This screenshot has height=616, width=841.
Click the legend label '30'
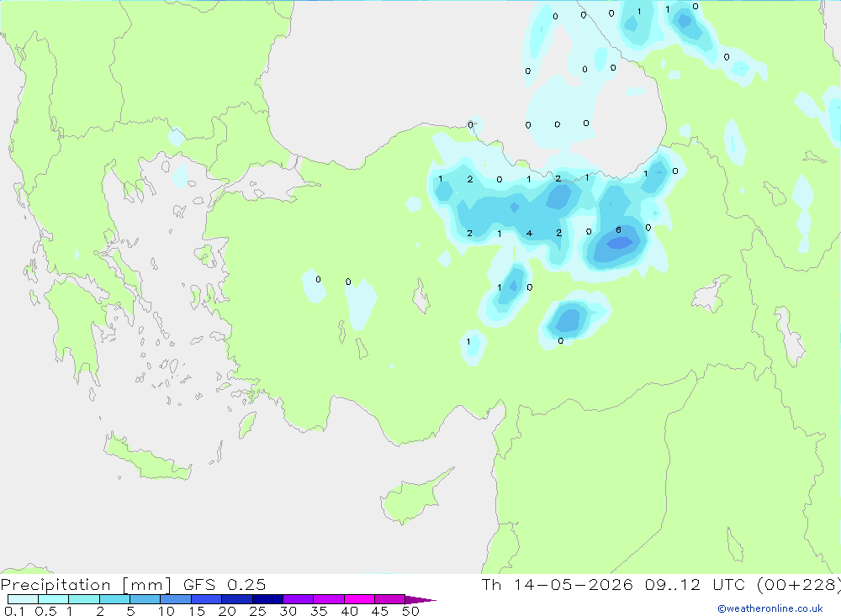(x=288, y=611)
